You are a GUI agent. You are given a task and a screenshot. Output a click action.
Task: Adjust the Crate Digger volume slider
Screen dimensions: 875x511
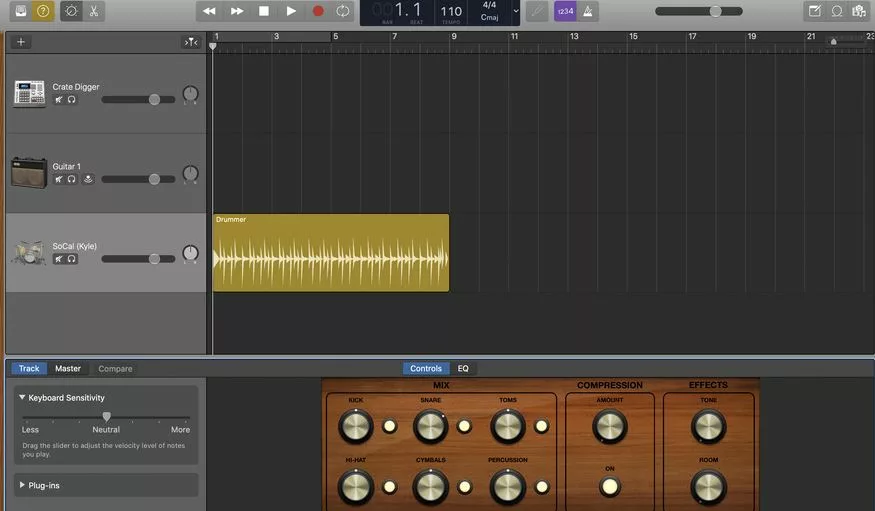pos(138,100)
